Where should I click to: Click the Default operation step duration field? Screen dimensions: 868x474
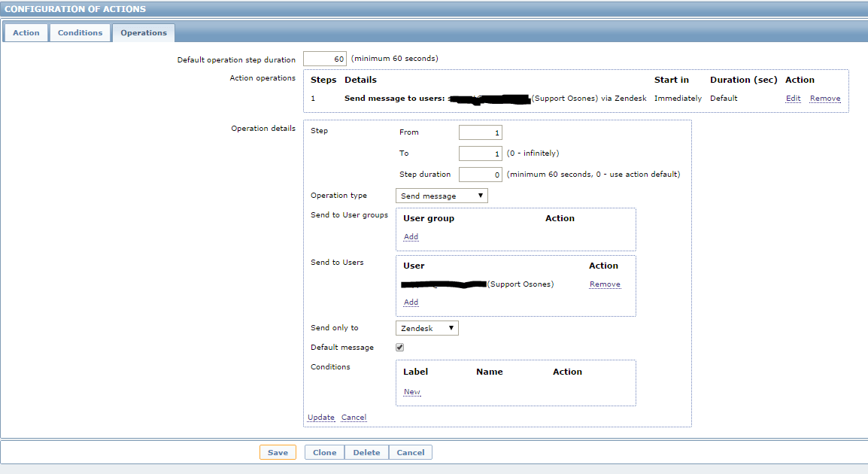click(x=324, y=58)
